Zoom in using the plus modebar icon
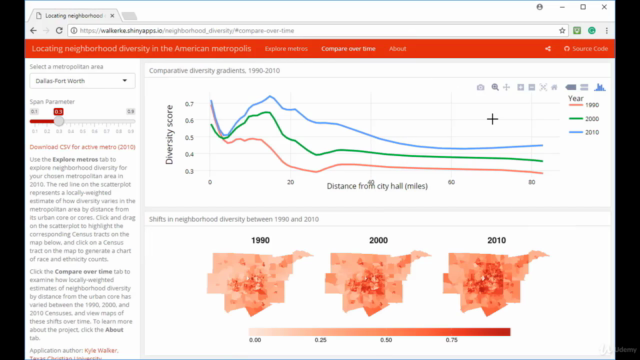 [x=520, y=87]
